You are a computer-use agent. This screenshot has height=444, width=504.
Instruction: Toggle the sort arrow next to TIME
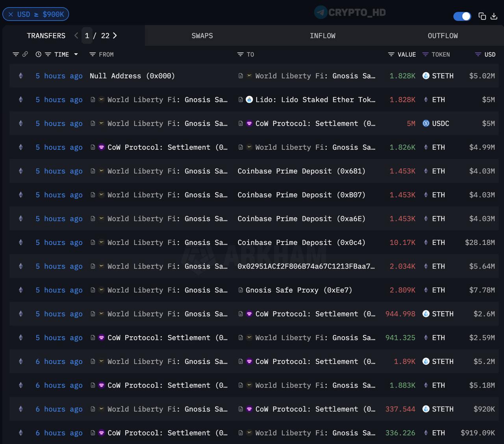coord(76,54)
